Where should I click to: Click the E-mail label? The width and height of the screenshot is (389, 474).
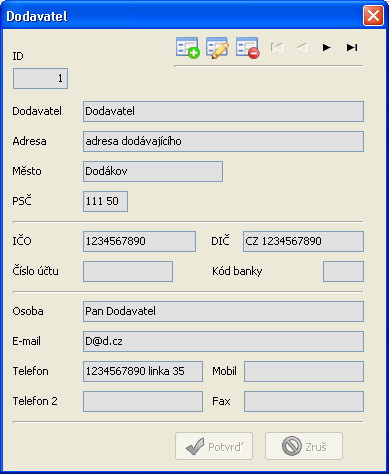[27, 341]
